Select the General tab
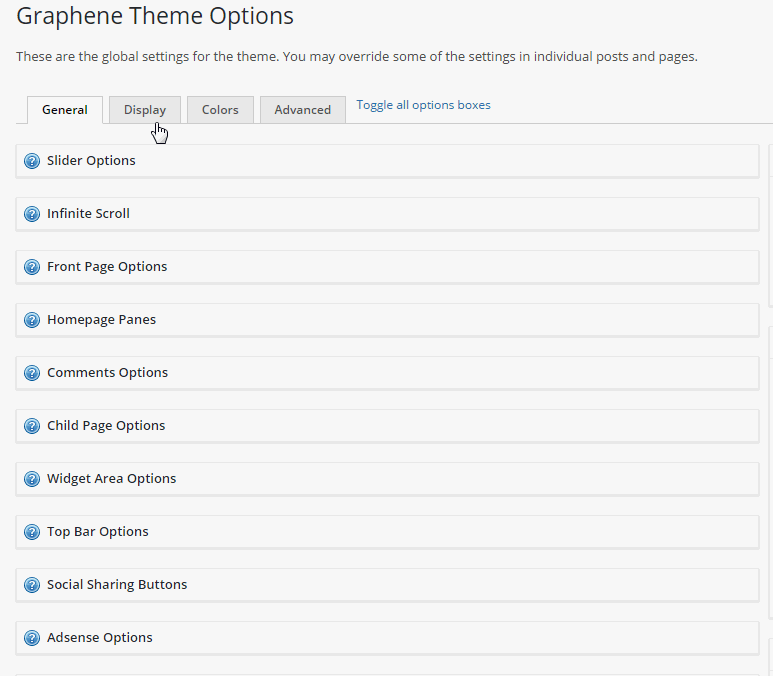The image size is (773, 676). 65,110
